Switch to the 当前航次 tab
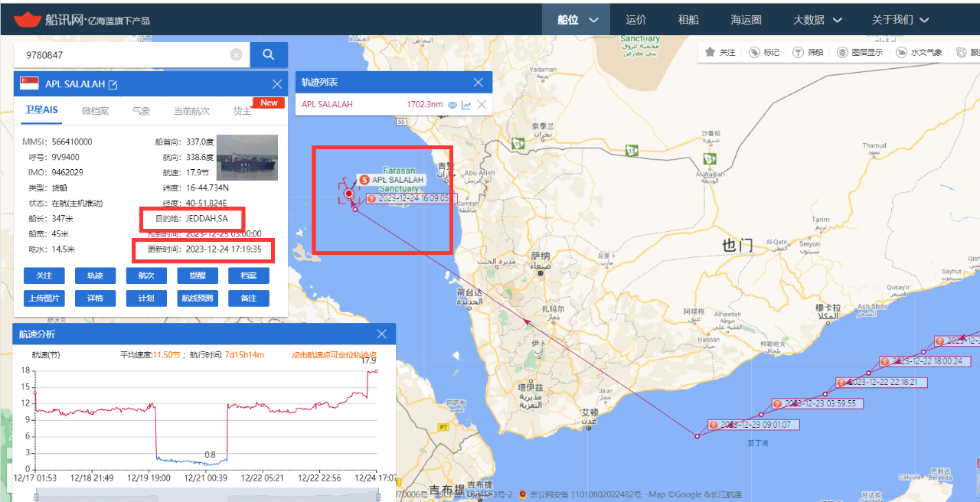 click(x=191, y=111)
